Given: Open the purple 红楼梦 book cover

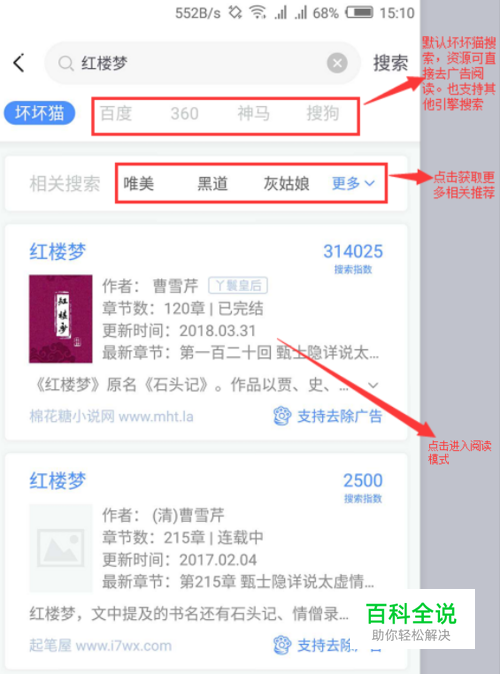Looking at the screenshot, I should (61, 319).
